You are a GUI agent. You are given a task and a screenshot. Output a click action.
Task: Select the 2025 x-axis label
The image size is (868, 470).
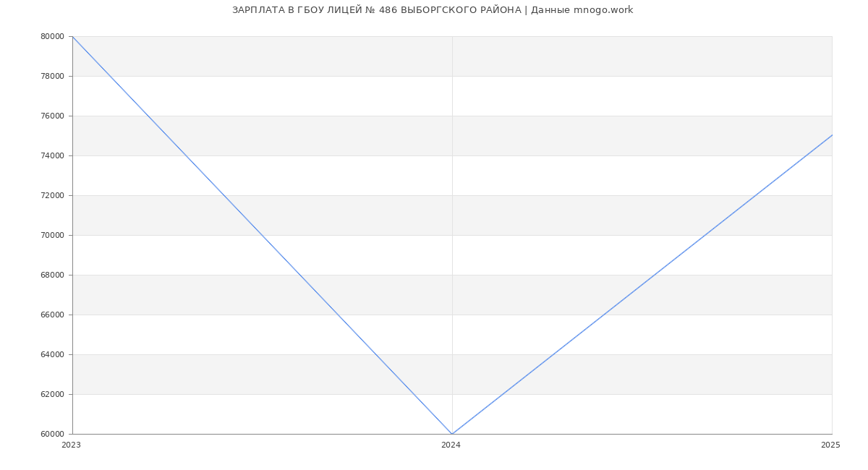830,445
